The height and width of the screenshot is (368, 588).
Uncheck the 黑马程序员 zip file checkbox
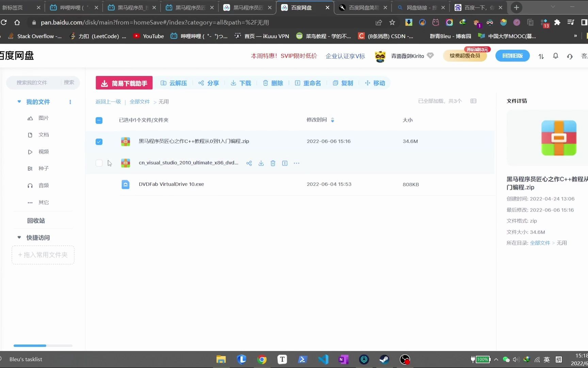click(x=99, y=142)
